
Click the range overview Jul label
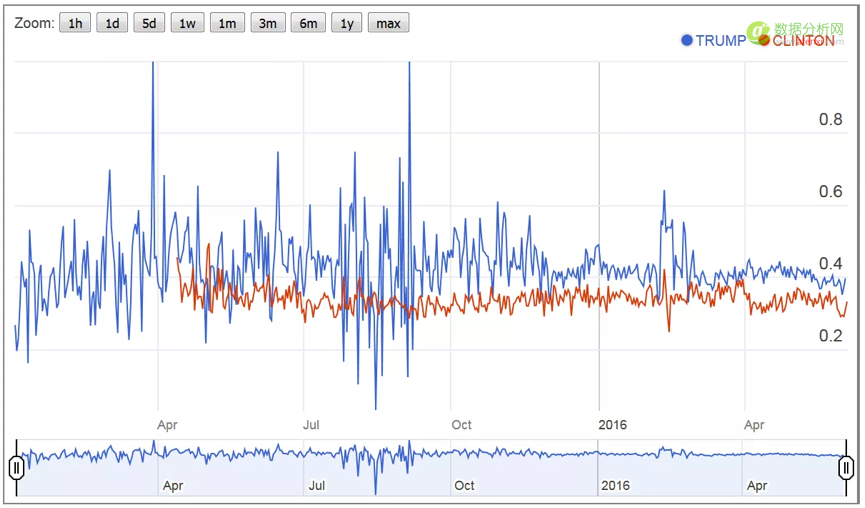click(317, 485)
